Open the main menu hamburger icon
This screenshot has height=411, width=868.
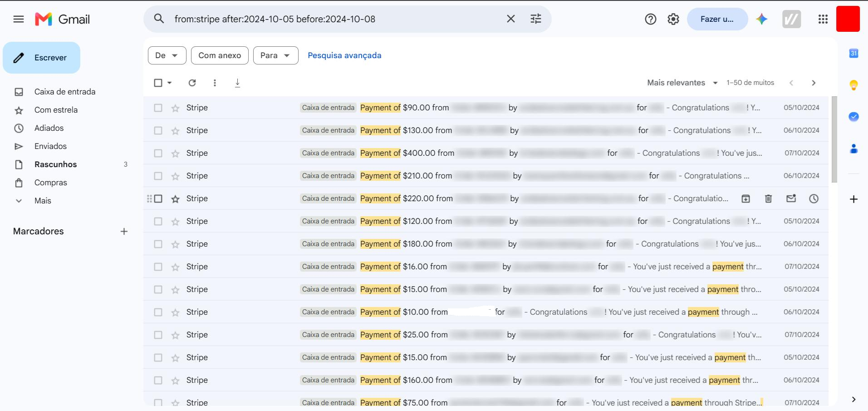pyautogui.click(x=19, y=19)
